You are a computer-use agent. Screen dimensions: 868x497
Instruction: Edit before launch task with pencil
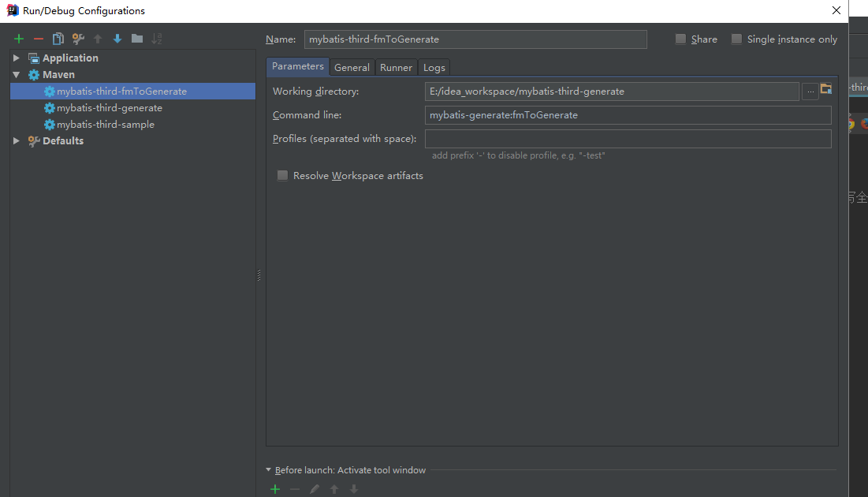[x=315, y=489]
